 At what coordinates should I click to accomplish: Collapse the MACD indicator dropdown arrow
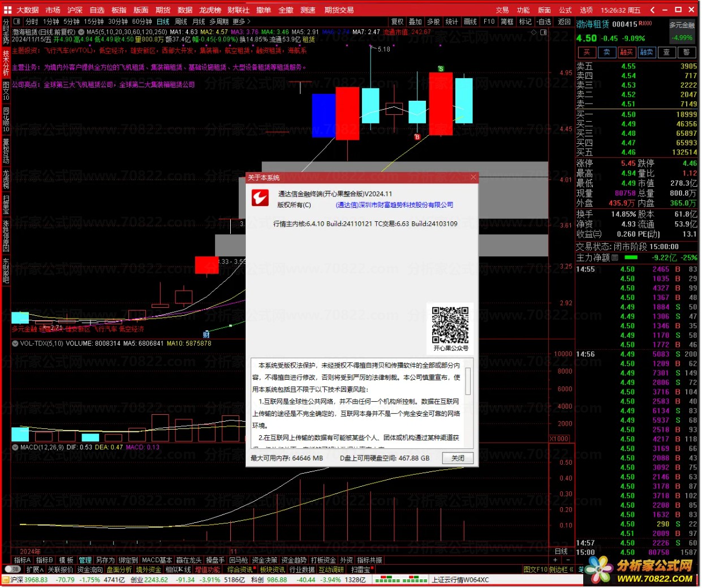click(x=15, y=447)
